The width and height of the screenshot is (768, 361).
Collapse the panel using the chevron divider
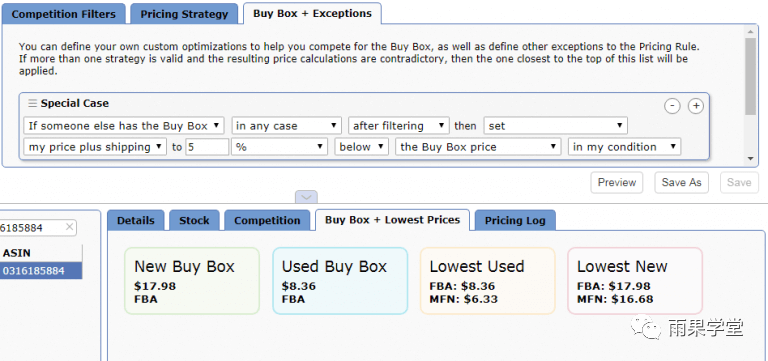pos(306,197)
